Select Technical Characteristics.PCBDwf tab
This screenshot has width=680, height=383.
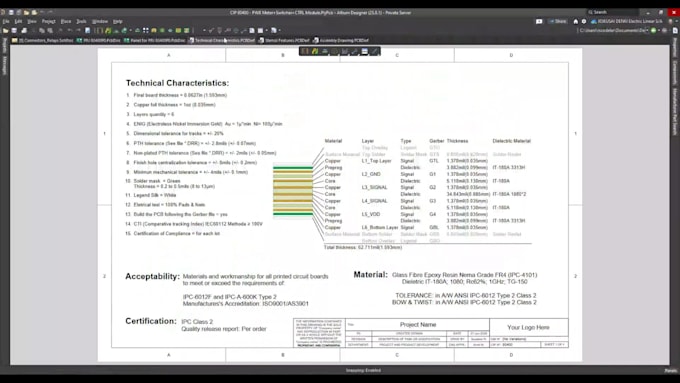tap(222, 40)
